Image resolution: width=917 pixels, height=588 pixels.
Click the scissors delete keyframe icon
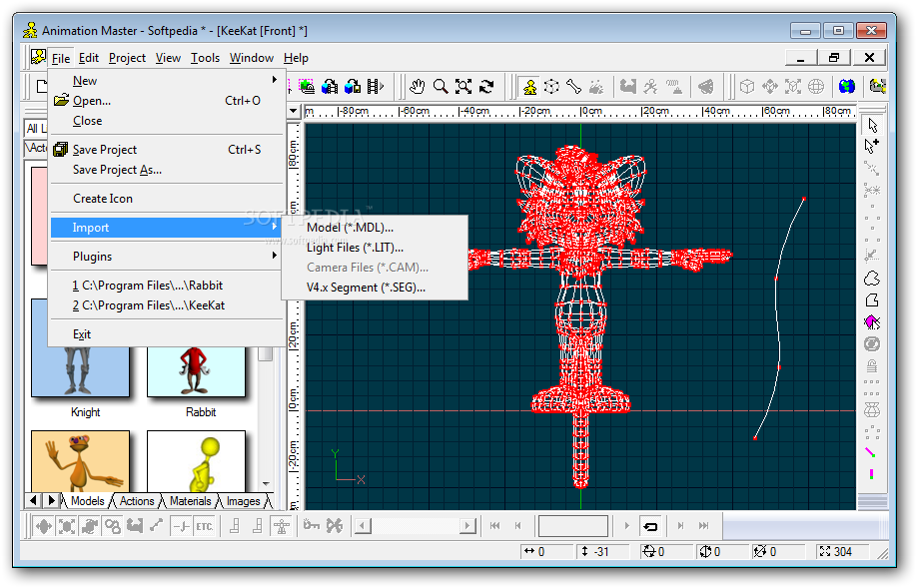[x=335, y=526]
